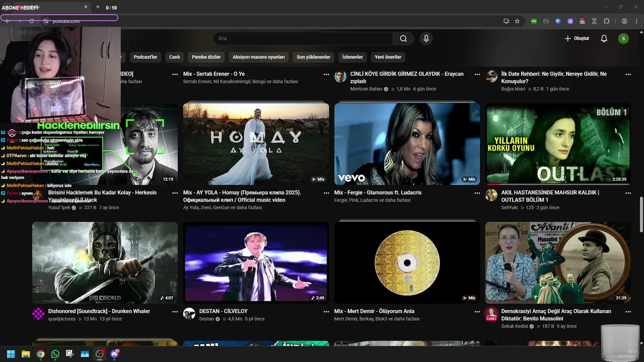Click the Oluştur create button
The height and width of the screenshot is (362, 644).
pos(577,39)
